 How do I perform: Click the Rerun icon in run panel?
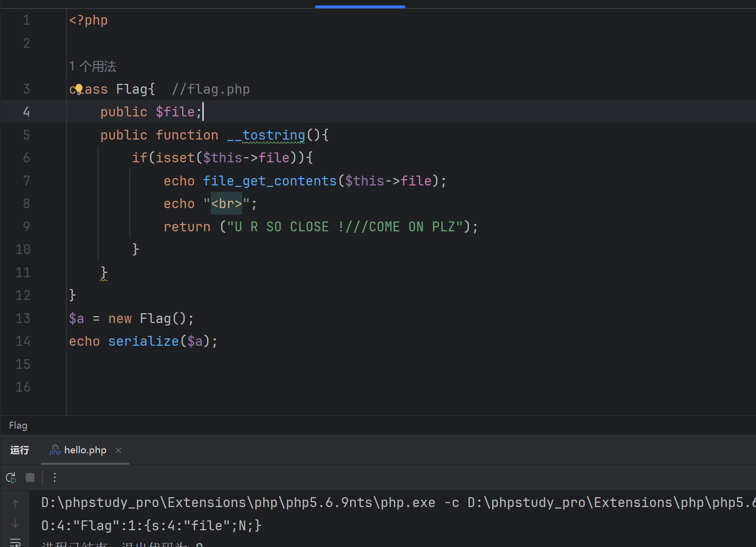(11, 477)
